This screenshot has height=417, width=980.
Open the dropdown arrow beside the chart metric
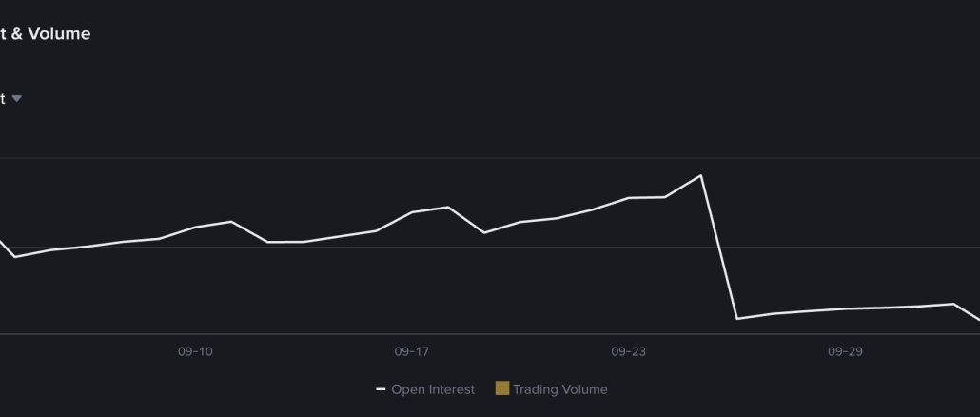pyautogui.click(x=17, y=99)
